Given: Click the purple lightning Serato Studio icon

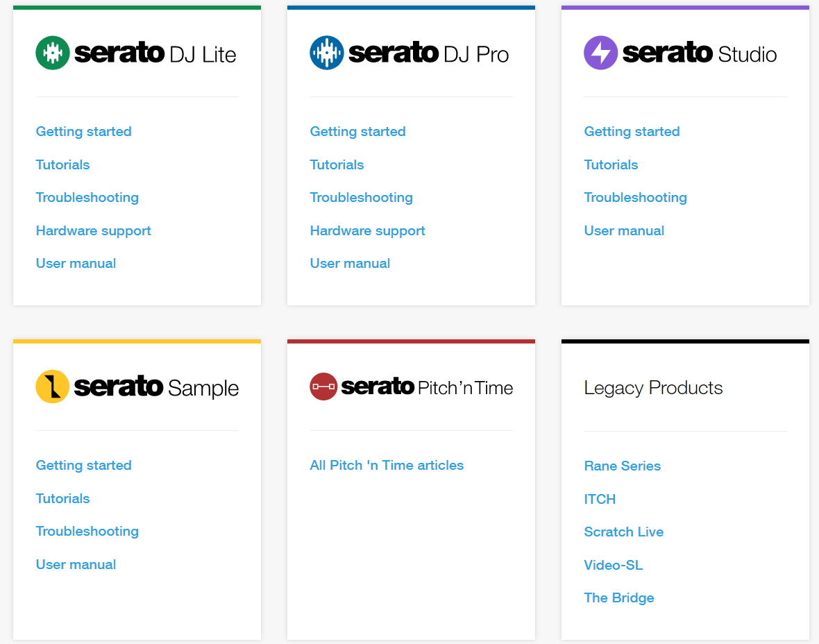Looking at the screenshot, I should (x=600, y=52).
